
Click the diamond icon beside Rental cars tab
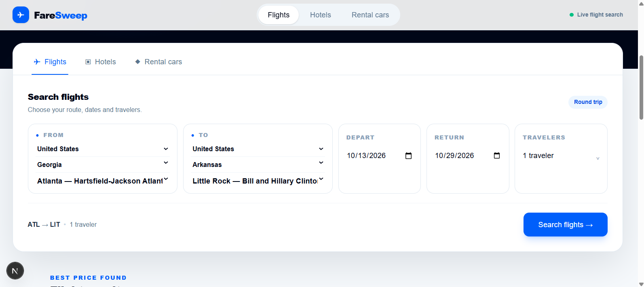coord(137,62)
